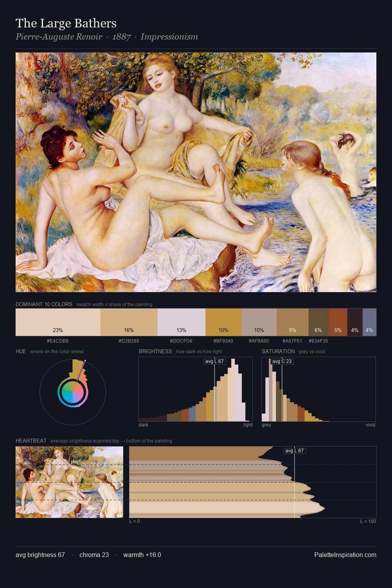Click the "vivid" axis label under Saturation

tap(370, 425)
